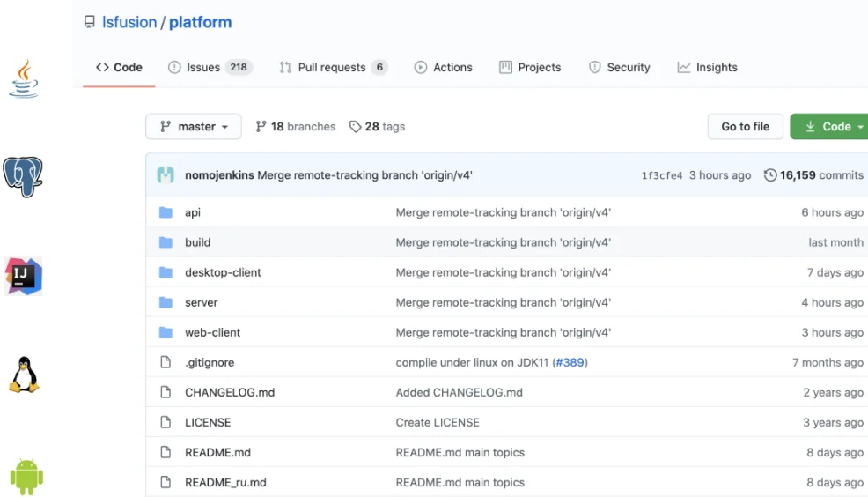
Task: Click the Android robot icon
Action: [x=26, y=477]
